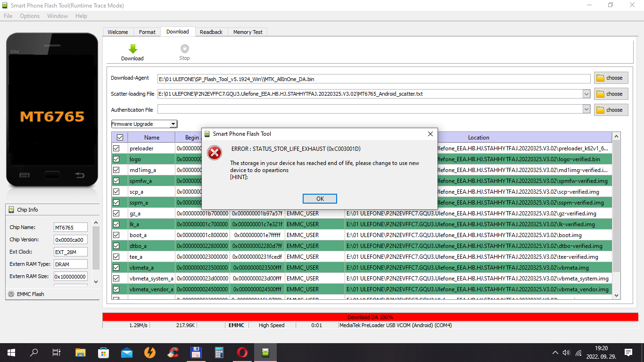Switch to the Welcome tab
The image size is (644, 362).
click(118, 32)
